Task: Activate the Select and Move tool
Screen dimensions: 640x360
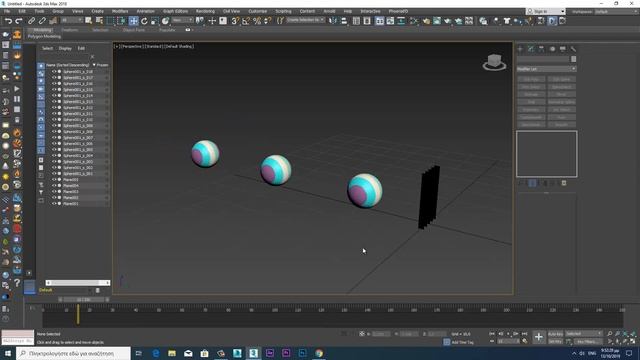Action: click(x=133, y=21)
